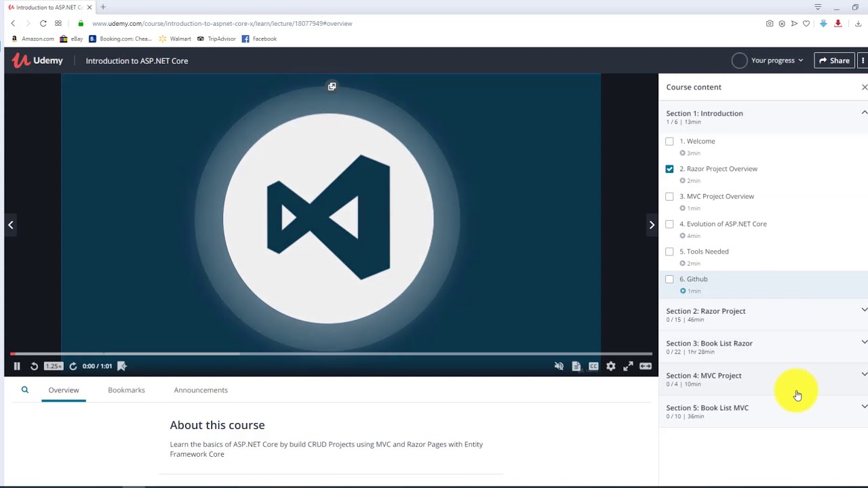This screenshot has height=488, width=868.
Task: Change the 1.25x playback speed
Action: point(54,366)
